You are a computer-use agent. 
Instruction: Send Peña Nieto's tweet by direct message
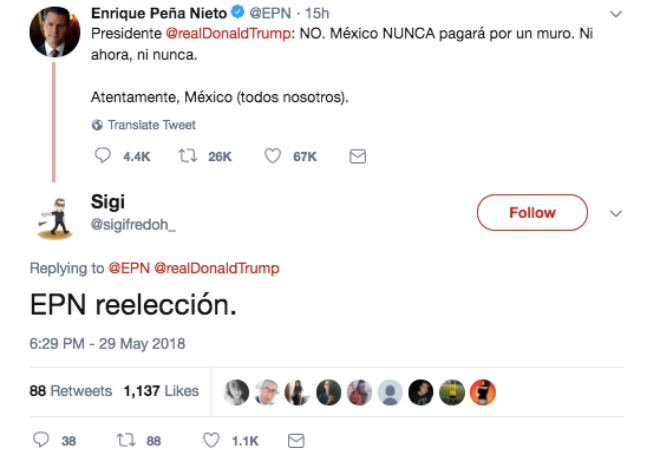[x=357, y=156]
